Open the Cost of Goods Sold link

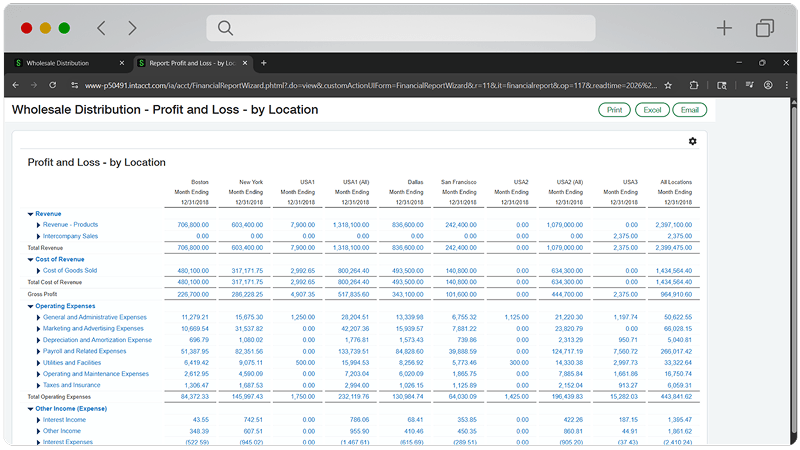click(70, 270)
